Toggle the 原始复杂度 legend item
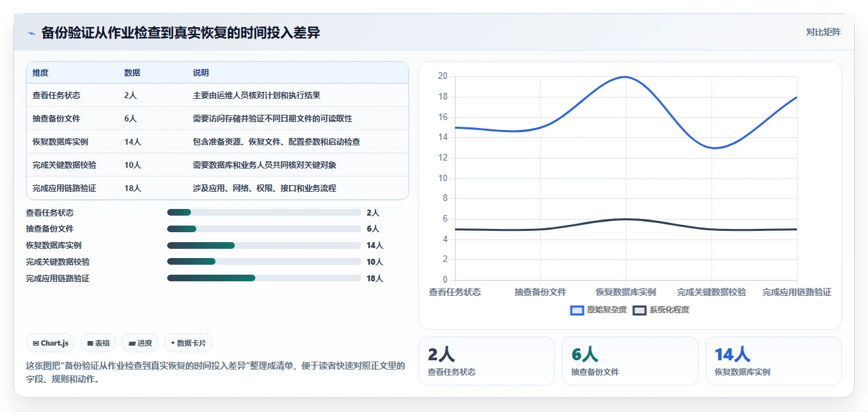 [598, 310]
